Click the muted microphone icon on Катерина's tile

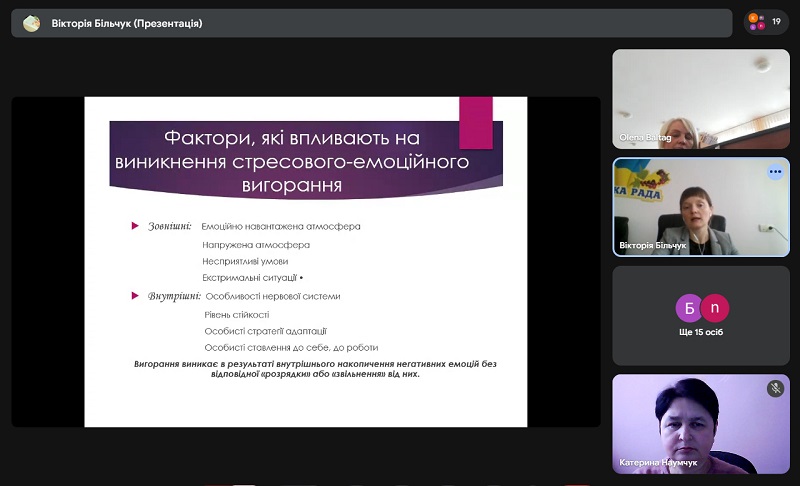point(774,389)
